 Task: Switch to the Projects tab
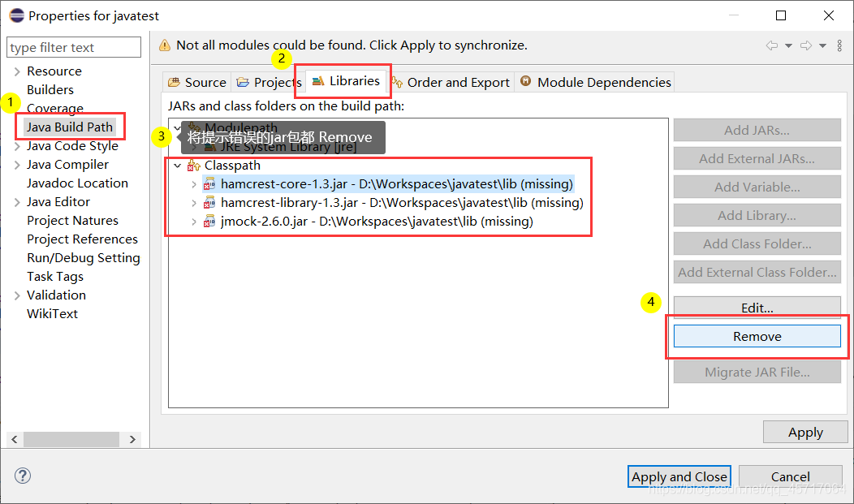pyautogui.click(x=269, y=82)
